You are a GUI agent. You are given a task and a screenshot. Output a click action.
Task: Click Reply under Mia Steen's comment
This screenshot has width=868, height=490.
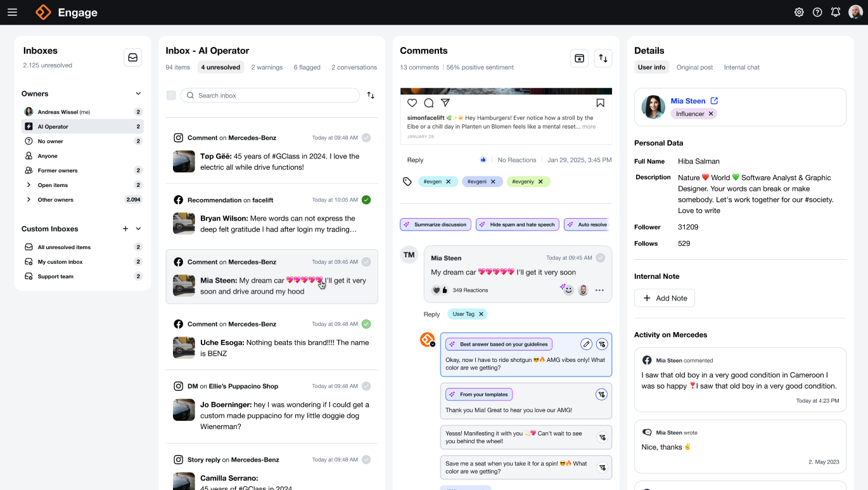[431, 314]
